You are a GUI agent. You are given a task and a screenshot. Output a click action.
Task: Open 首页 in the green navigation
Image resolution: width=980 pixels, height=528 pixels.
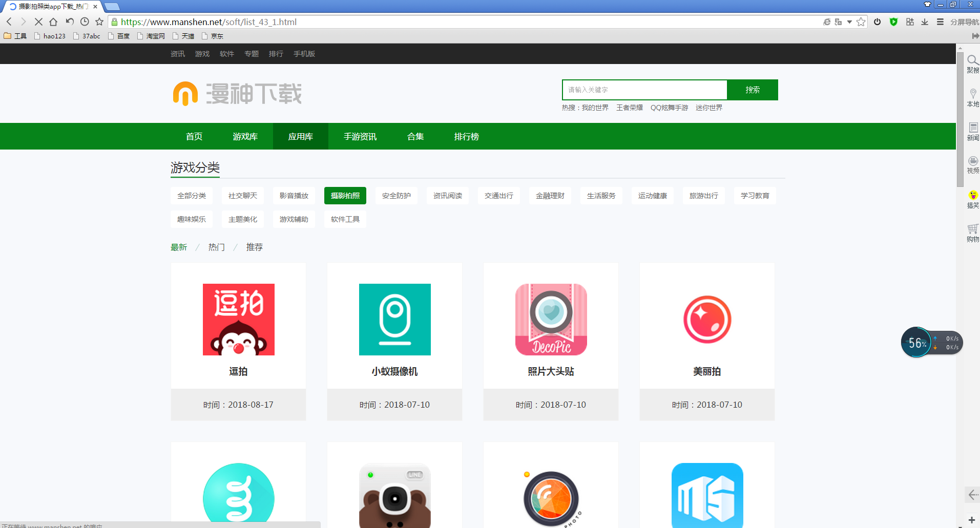coord(194,136)
